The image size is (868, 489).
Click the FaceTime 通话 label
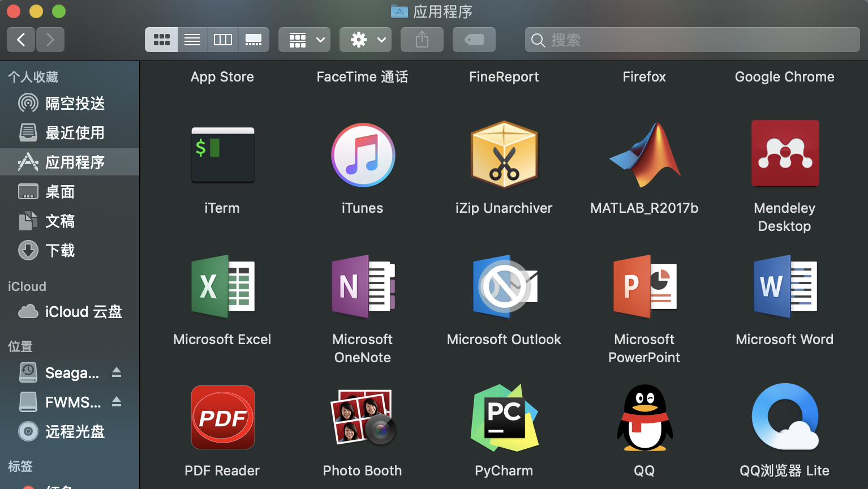(363, 77)
